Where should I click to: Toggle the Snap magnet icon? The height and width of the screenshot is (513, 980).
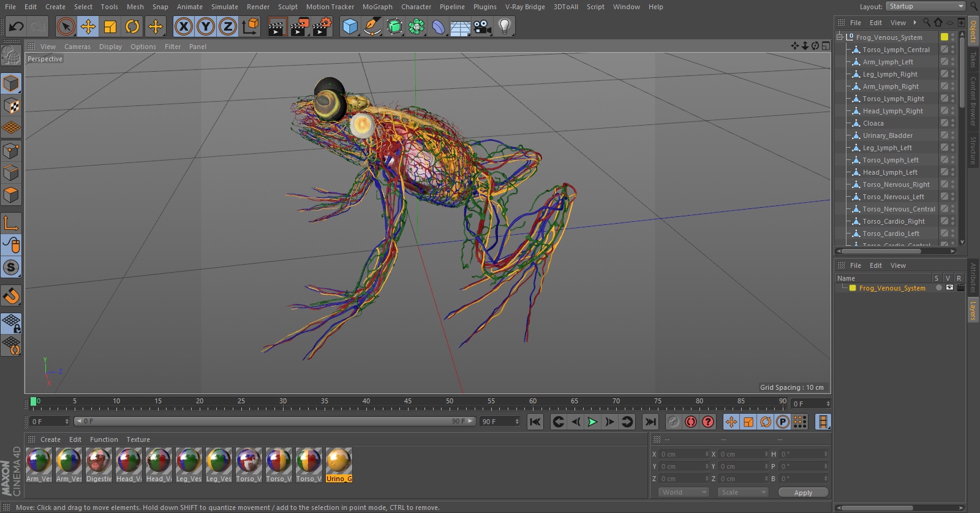tap(11, 297)
